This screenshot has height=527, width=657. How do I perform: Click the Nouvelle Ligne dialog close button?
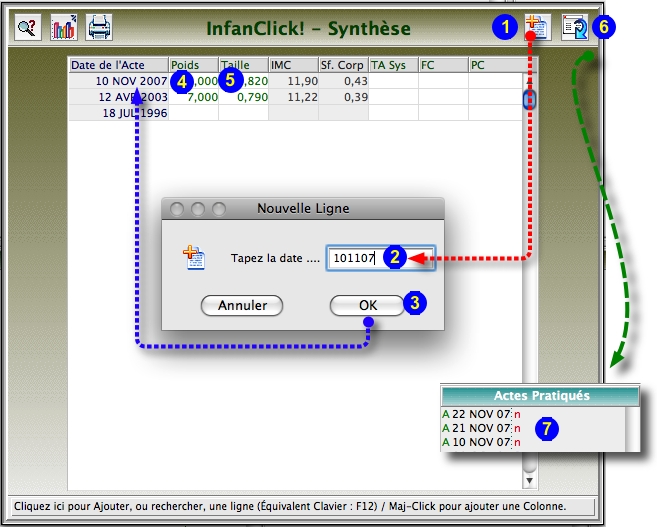coord(177,209)
